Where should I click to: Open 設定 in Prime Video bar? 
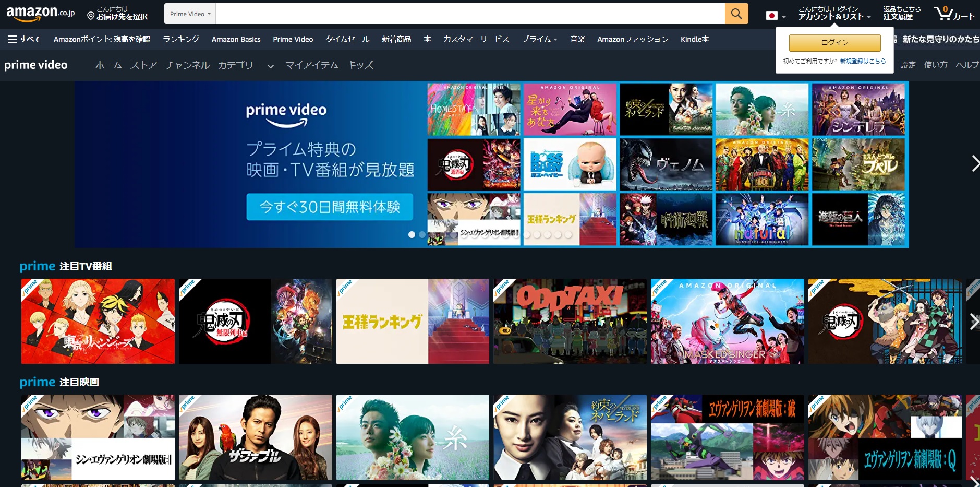coord(908,65)
